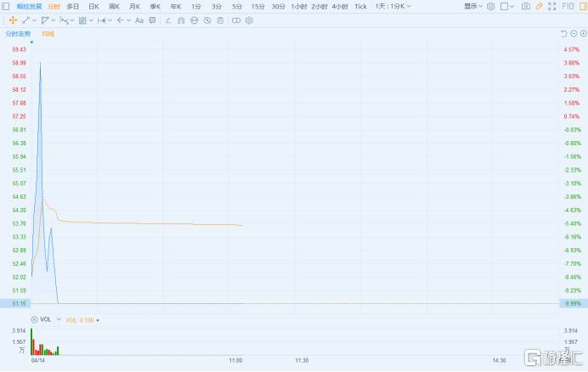Select the 15分 interval
The height and width of the screenshot is (372, 588).
click(x=257, y=7)
